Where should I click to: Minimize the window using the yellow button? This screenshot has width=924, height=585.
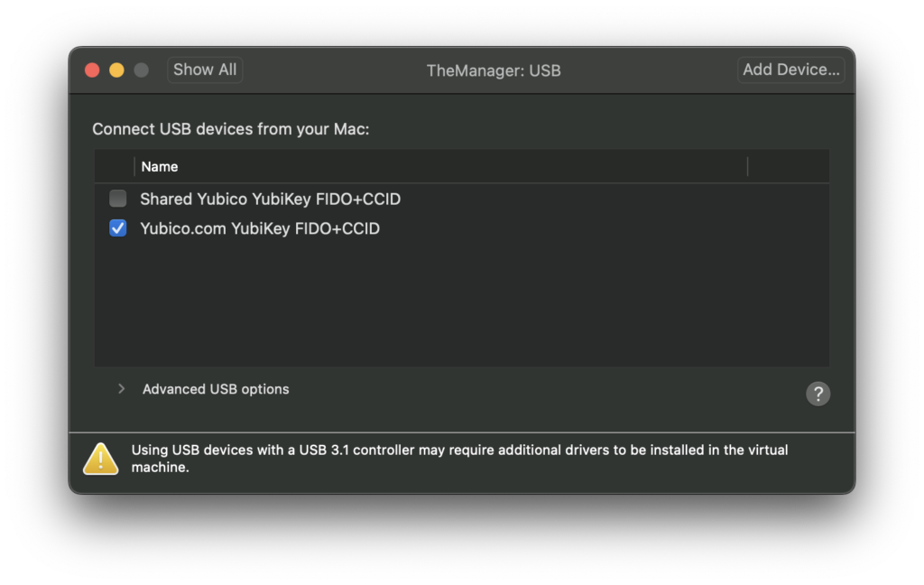click(x=116, y=70)
